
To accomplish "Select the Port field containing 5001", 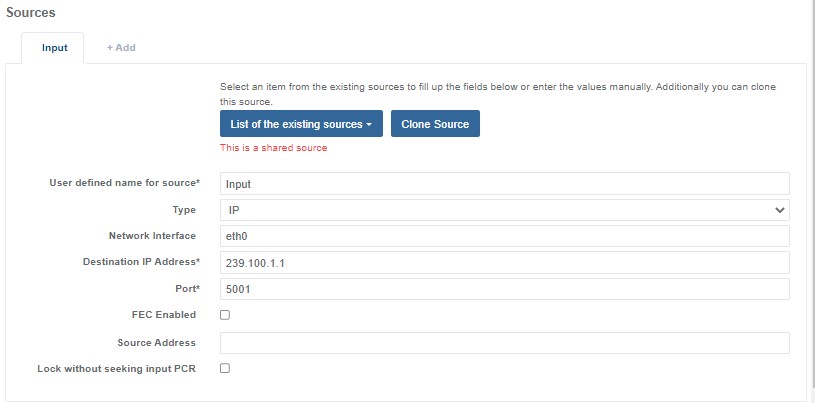I will click(504, 289).
